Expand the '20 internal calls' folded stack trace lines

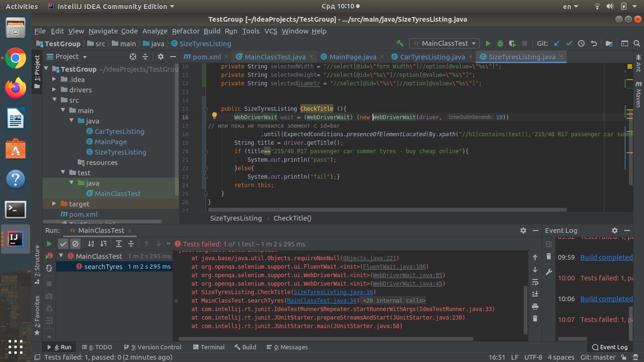coord(395,301)
